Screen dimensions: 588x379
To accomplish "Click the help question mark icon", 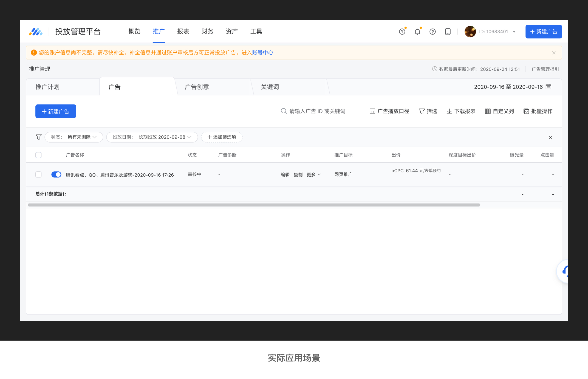I will click(432, 32).
